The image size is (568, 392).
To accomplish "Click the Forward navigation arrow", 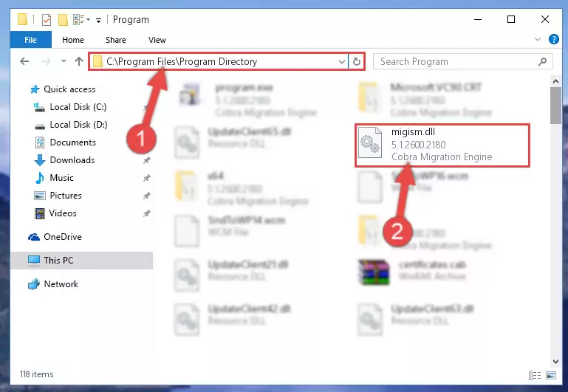I will pyautogui.click(x=47, y=61).
